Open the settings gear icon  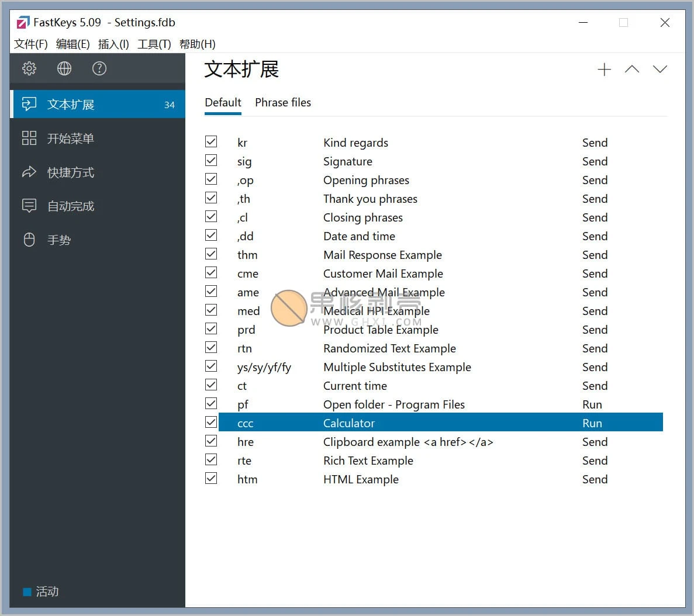pyautogui.click(x=29, y=68)
